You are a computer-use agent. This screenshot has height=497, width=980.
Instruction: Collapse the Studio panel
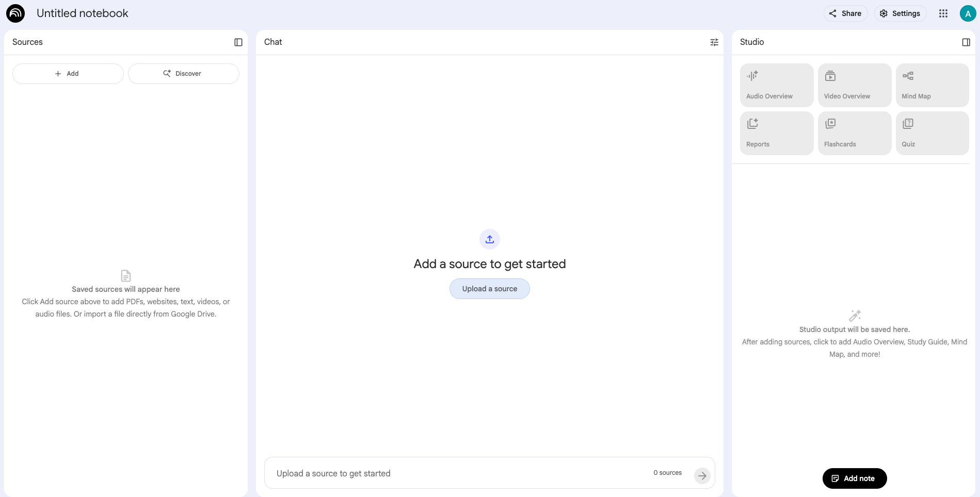click(966, 42)
